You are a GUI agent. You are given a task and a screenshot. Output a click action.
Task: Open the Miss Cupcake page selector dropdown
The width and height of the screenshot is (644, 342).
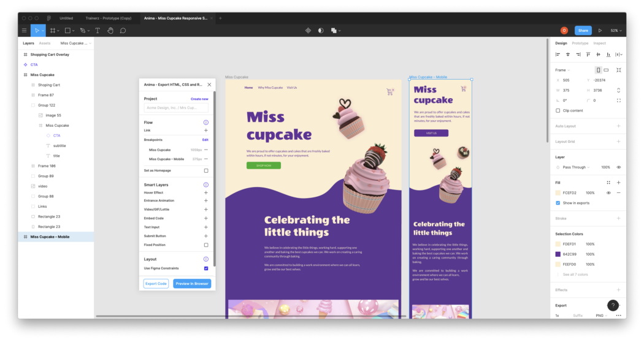(75, 43)
